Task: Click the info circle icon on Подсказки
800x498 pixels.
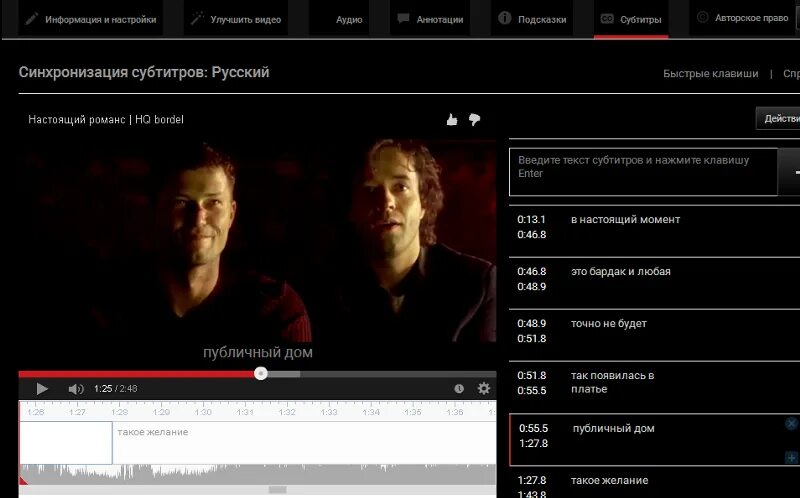Action: click(x=505, y=18)
